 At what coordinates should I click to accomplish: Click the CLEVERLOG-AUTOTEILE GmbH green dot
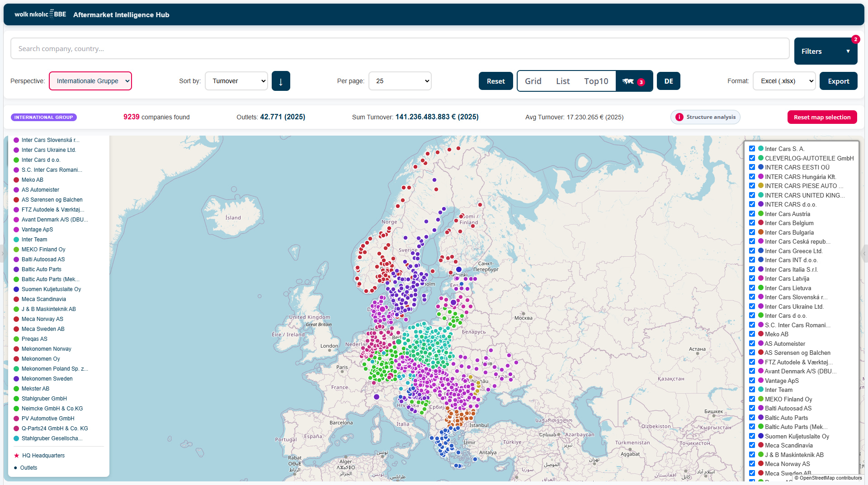(761, 158)
